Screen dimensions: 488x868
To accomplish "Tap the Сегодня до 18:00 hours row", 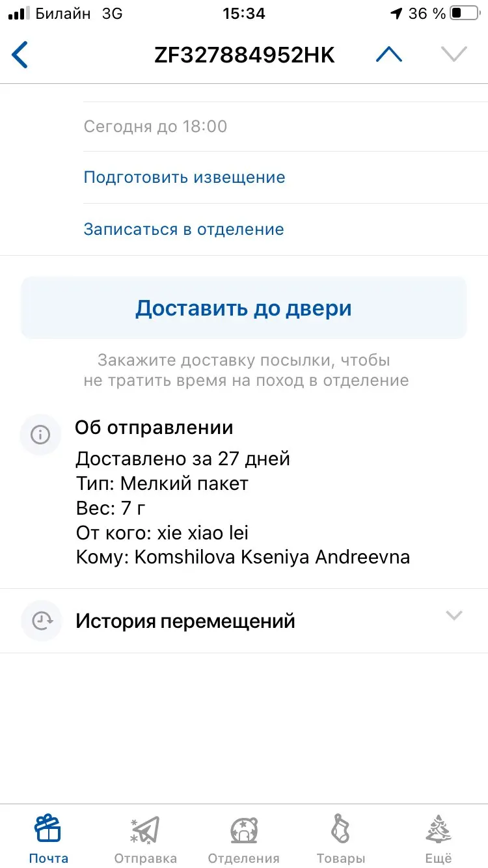I will pos(156,126).
